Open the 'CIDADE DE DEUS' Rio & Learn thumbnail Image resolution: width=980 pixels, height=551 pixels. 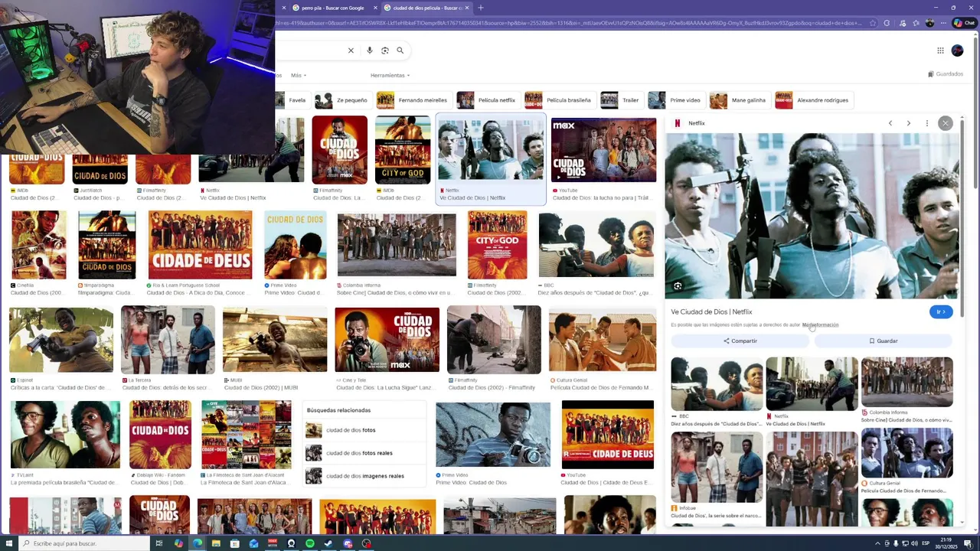tap(200, 245)
